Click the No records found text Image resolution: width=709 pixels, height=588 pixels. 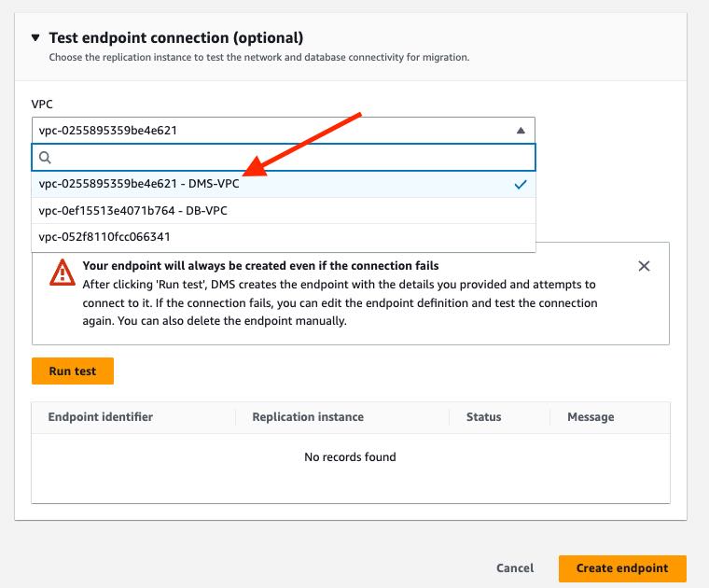(x=350, y=456)
